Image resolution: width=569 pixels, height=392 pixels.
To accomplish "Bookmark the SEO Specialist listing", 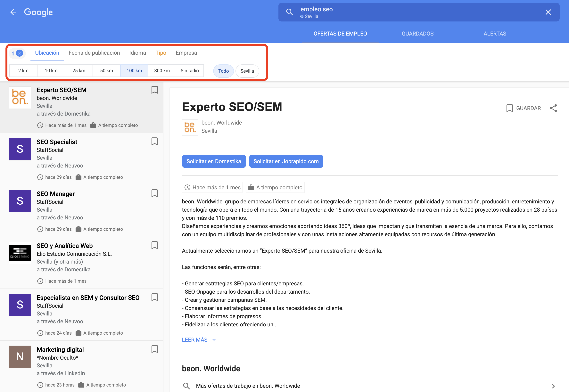I will pos(154,142).
